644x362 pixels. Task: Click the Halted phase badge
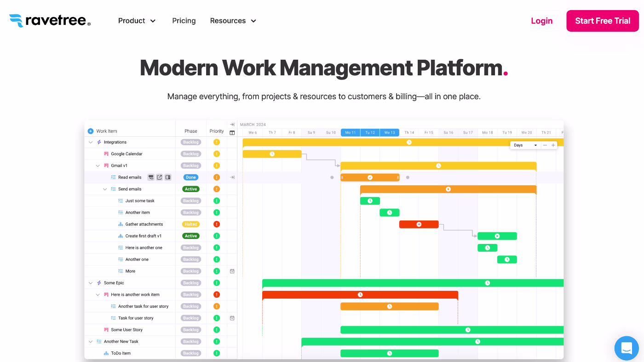(x=190, y=224)
